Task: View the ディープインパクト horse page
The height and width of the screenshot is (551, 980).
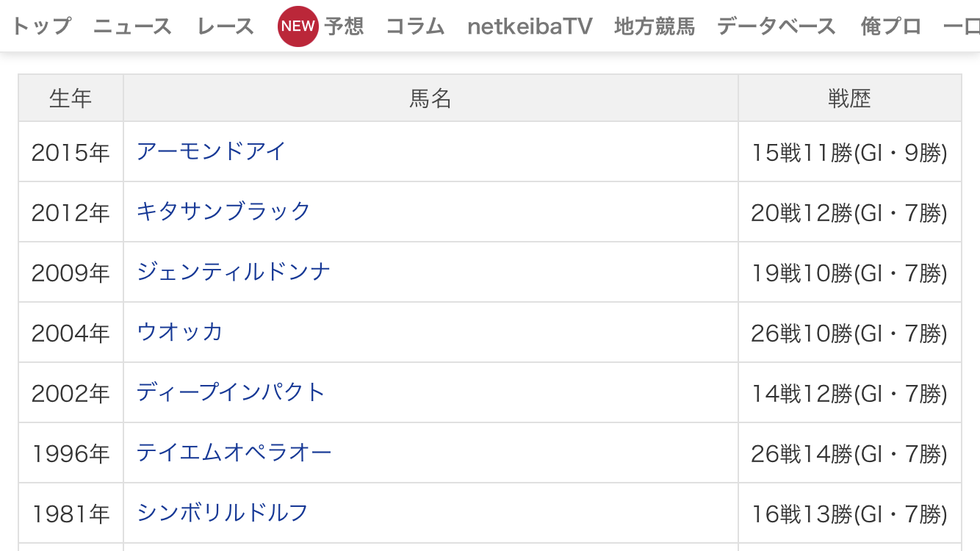Action: coord(231,392)
